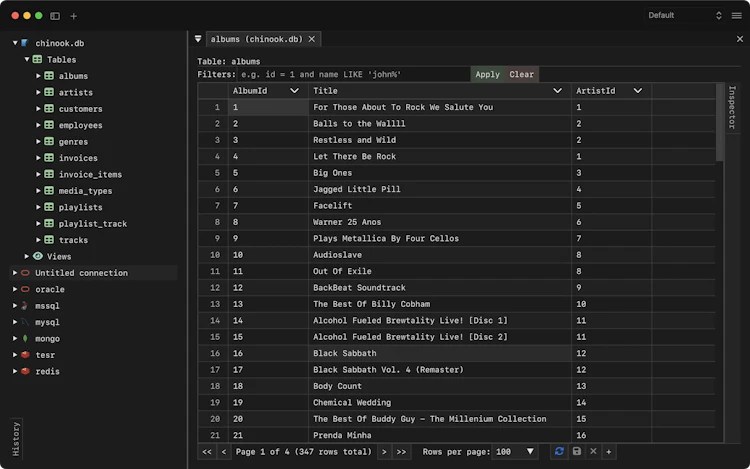Select the 'Facelift' title cell
This screenshot has width=750, height=469.
pyautogui.click(x=440, y=206)
